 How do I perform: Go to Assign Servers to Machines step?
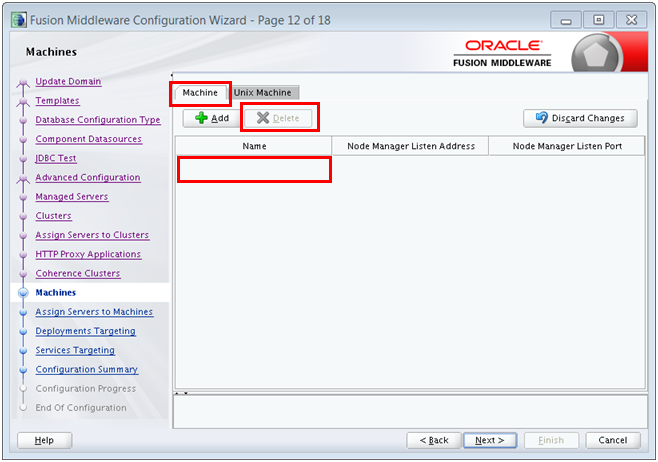coord(94,312)
